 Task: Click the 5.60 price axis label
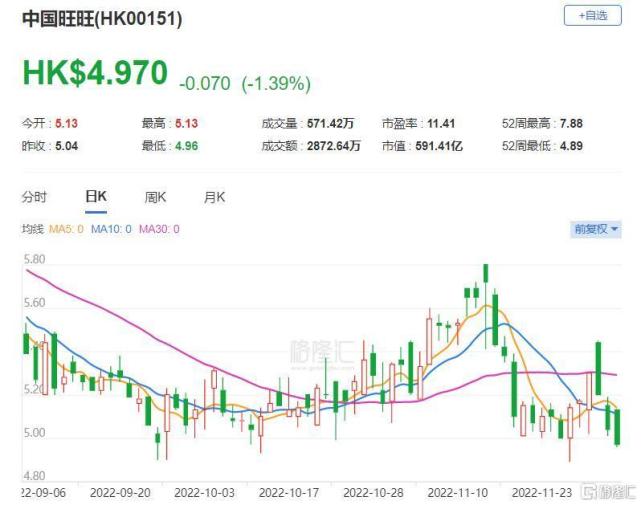(x=34, y=303)
